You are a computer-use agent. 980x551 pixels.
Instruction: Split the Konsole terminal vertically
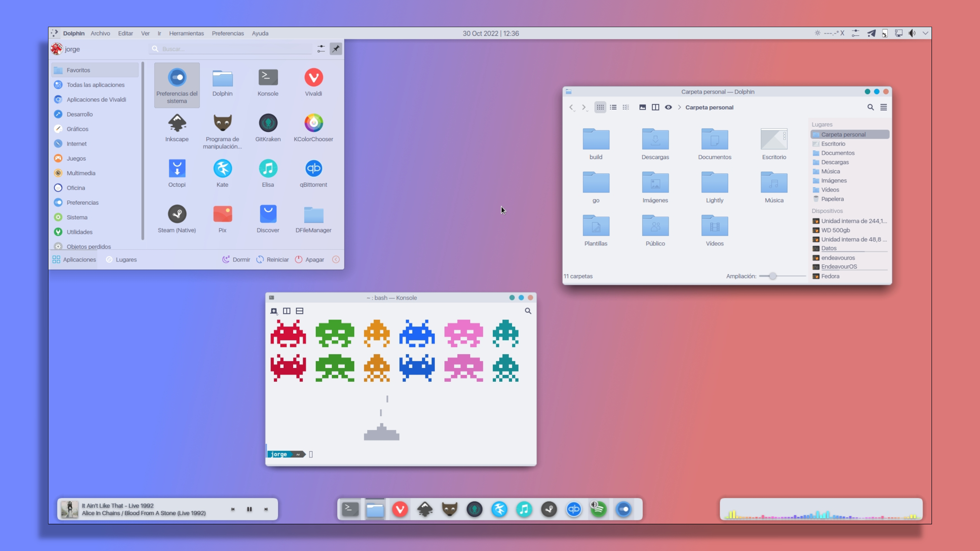(x=286, y=311)
